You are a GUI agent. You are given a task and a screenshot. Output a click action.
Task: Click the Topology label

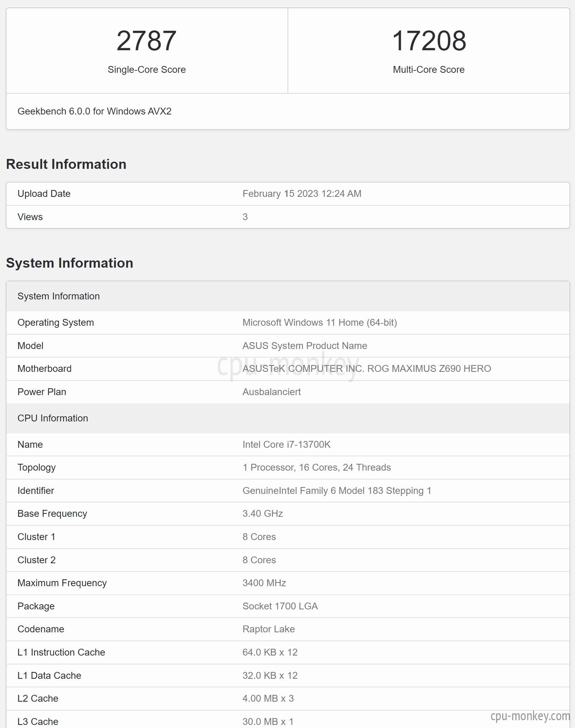(x=37, y=467)
